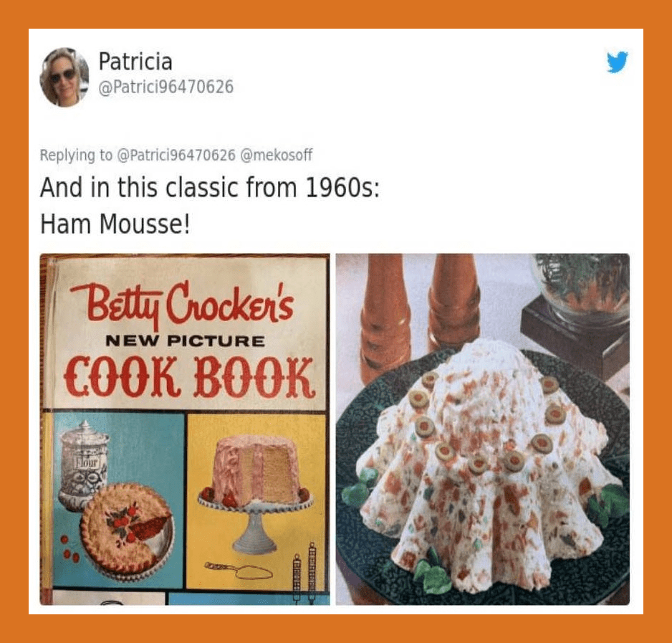Click the display name Patricia
The height and width of the screenshot is (643, 672).
[x=135, y=62]
